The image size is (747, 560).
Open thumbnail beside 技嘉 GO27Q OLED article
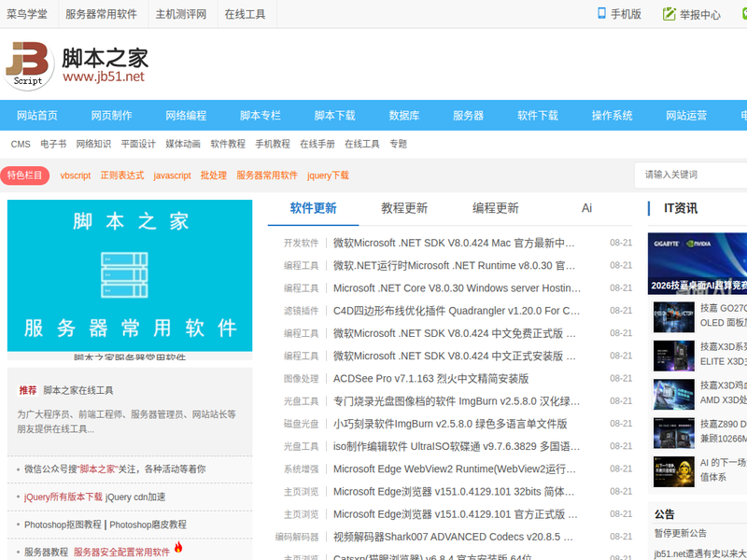tap(673, 317)
